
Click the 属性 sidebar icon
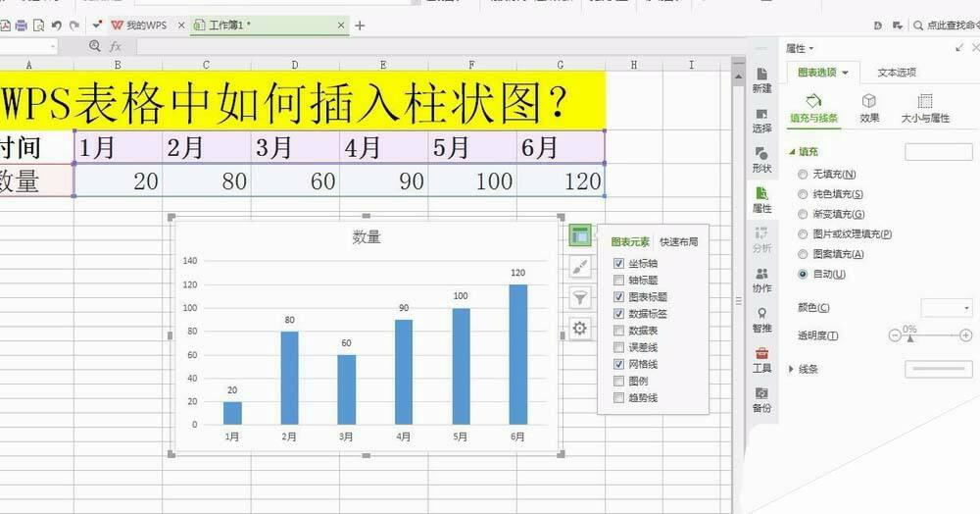click(x=761, y=200)
